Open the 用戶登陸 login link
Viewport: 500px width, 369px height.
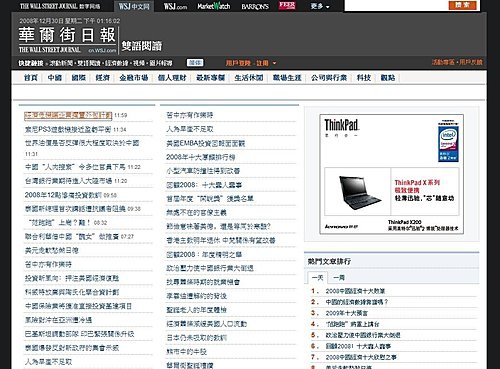coord(238,63)
